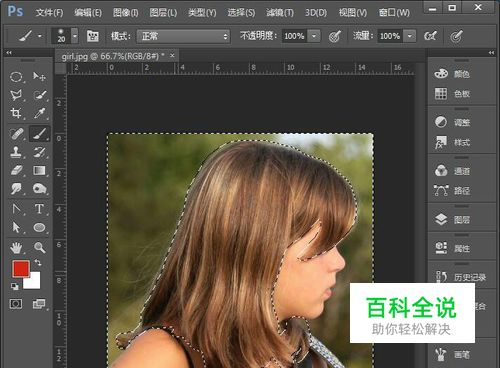Swap foreground and background colors
The height and width of the screenshot is (368, 500).
click(x=38, y=263)
